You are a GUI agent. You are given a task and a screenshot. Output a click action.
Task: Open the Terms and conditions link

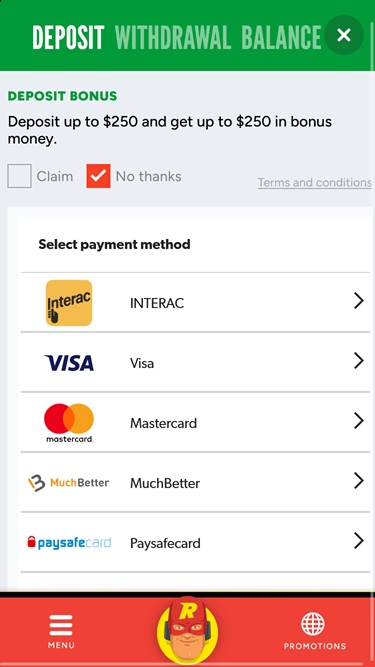[x=315, y=182]
